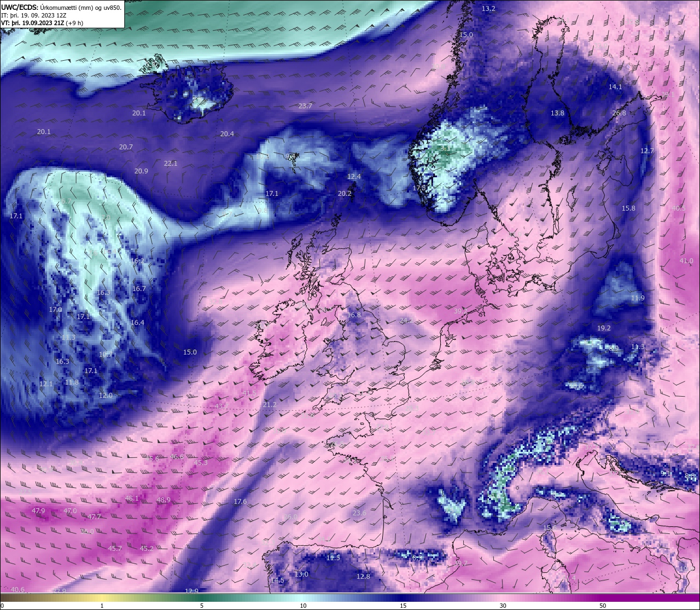Click the 13.2 value on the map

488,9
